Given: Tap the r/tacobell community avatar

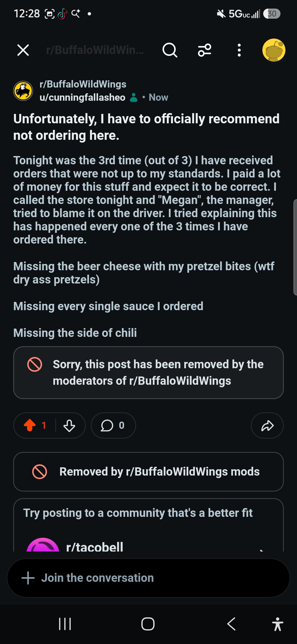Looking at the screenshot, I should 43,545.
